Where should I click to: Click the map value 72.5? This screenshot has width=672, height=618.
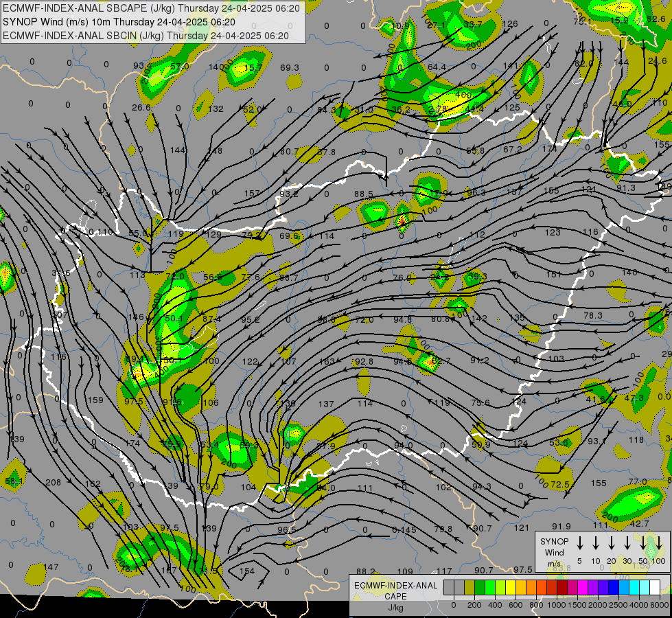pos(559,485)
